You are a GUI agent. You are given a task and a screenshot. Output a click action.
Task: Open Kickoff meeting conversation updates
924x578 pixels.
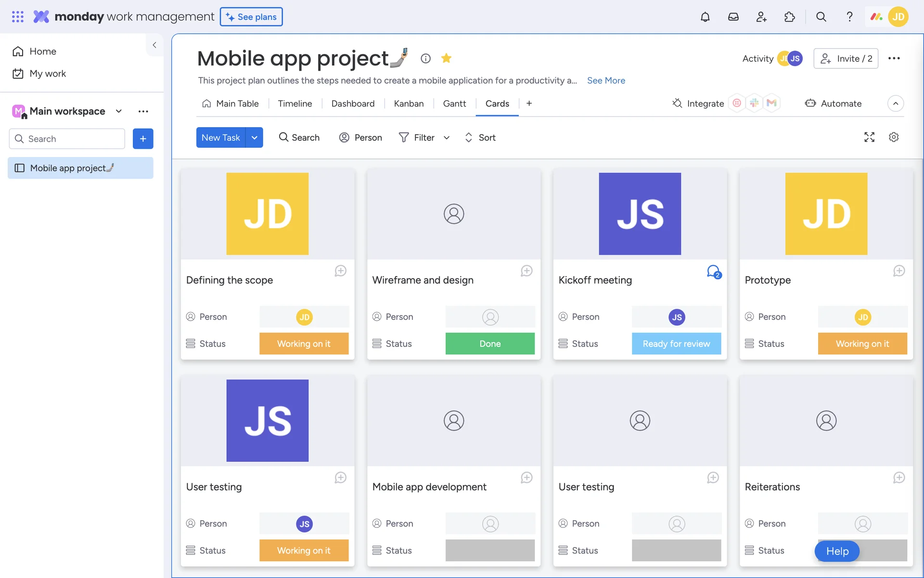coord(714,272)
